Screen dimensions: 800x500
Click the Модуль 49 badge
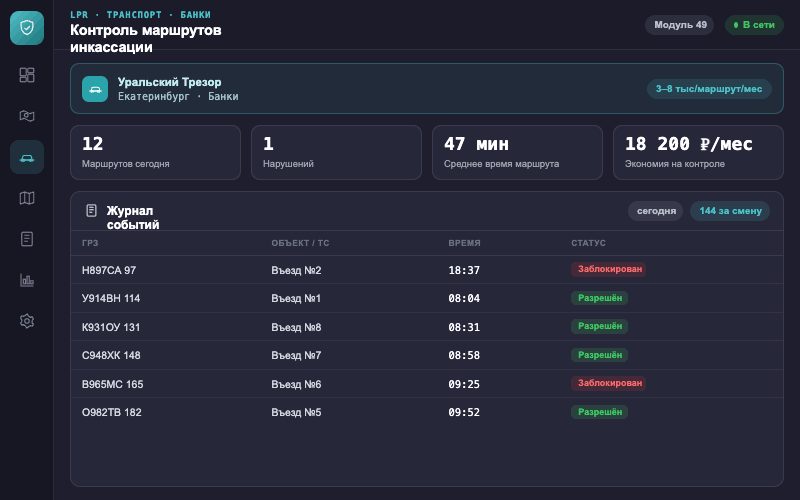(x=680, y=25)
